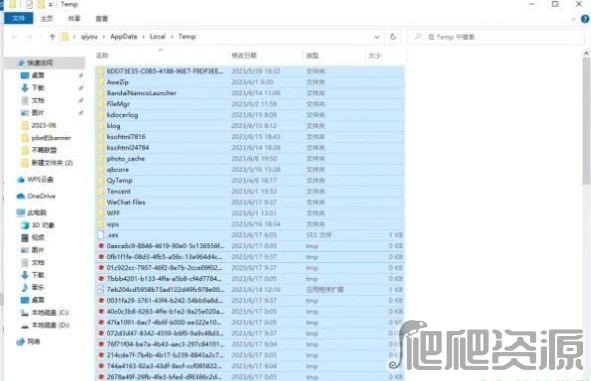Viewport: 591px width, 381px height.
Task: Open the Help question mark icon
Action: [x=585, y=19]
